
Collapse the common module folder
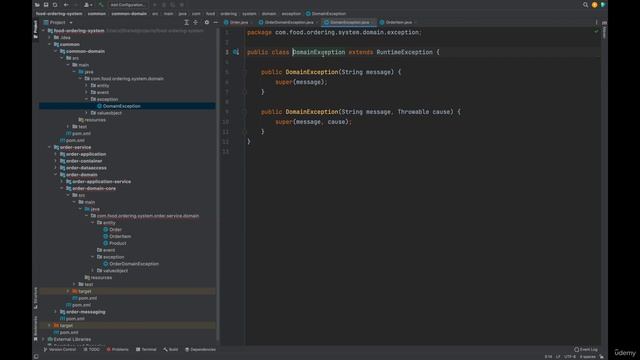coord(50,44)
